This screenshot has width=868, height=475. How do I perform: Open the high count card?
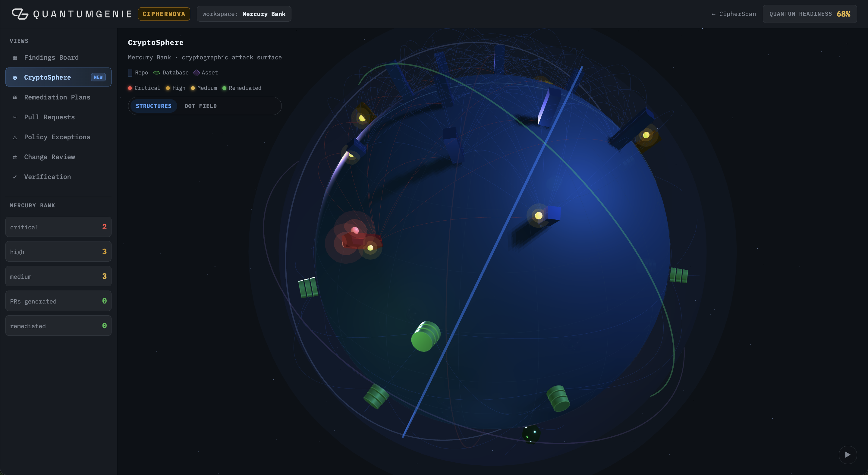[58, 251]
